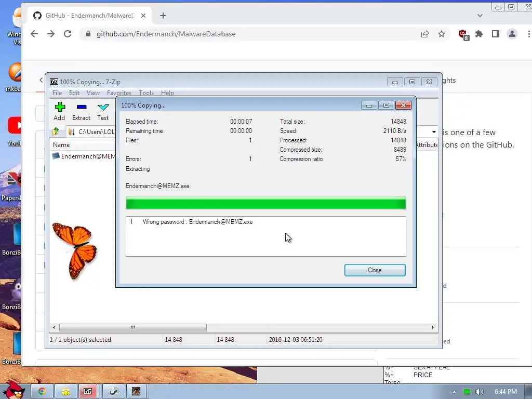The width and height of the screenshot is (532, 399).
Task: Open a new Chrome tab with plus button
Action: (x=163, y=16)
